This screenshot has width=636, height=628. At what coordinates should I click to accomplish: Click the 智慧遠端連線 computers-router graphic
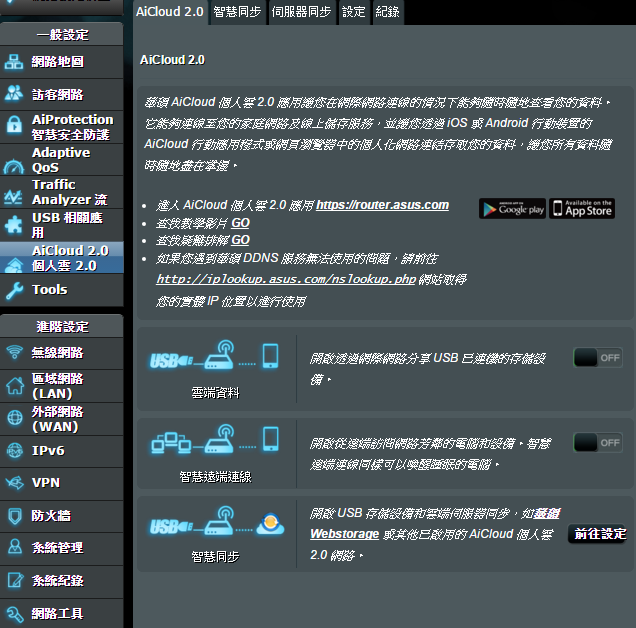[215, 439]
